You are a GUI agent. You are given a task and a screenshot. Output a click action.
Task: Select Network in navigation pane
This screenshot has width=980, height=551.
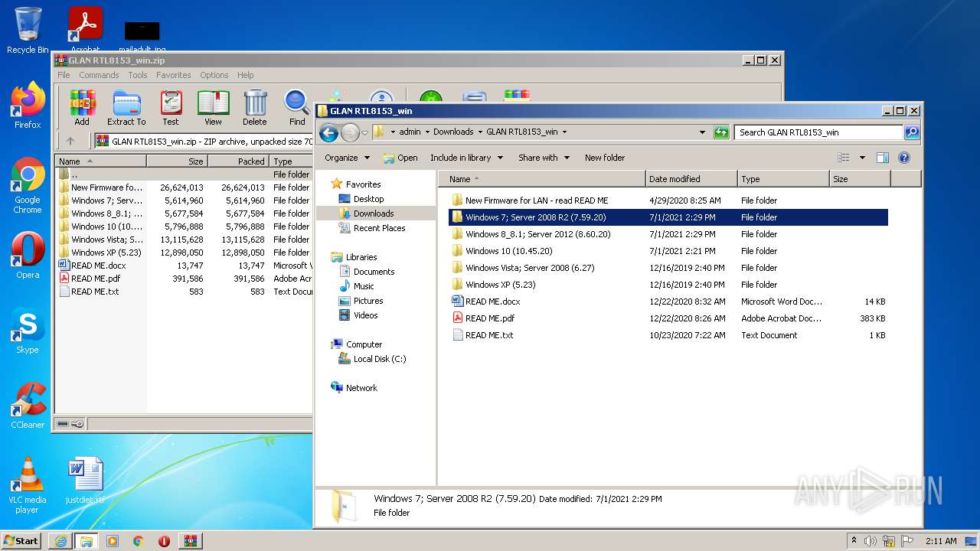point(361,388)
